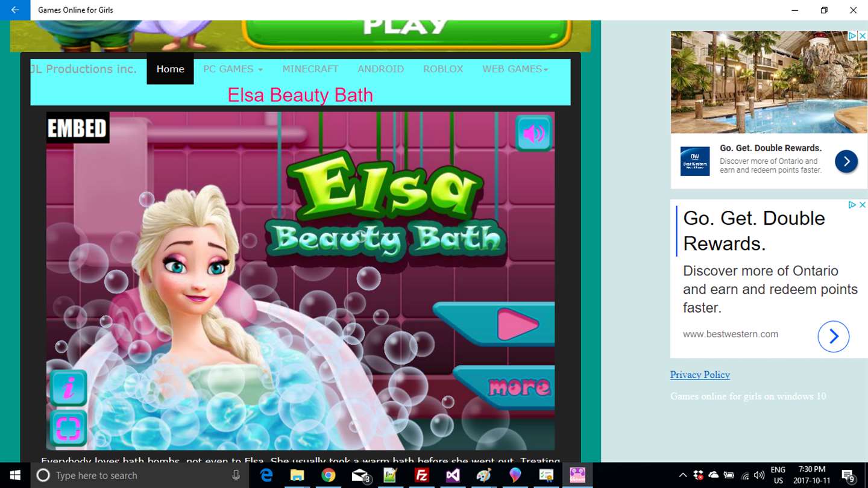Open the Notepad++ taskbar icon
868x488 pixels.
pyautogui.click(x=391, y=475)
